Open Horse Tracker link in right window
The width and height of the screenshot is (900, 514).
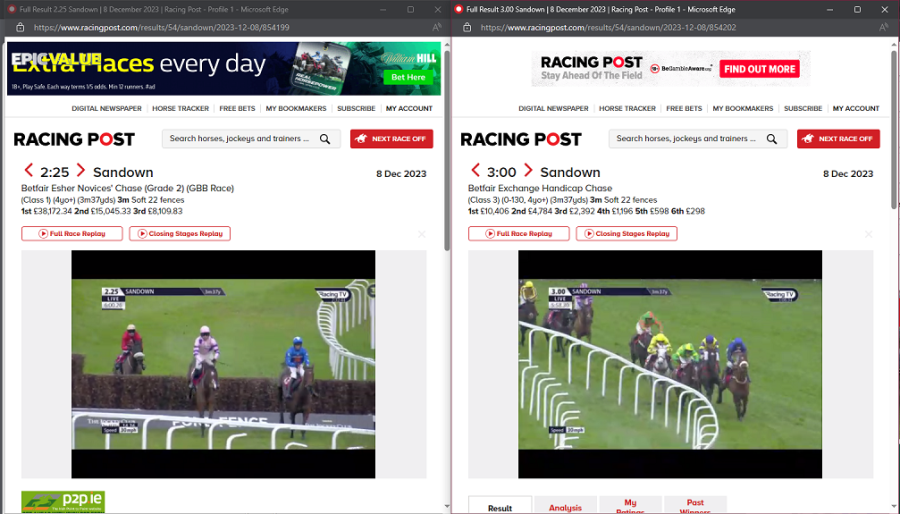[627, 108]
